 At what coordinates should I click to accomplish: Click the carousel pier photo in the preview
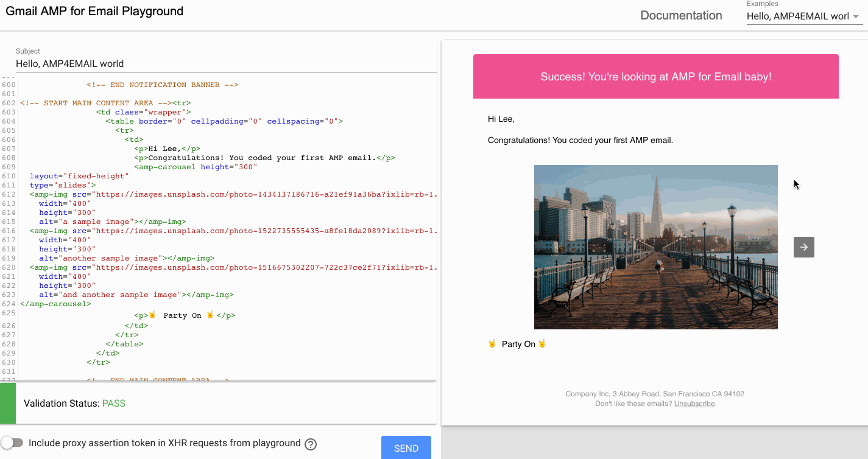point(656,247)
